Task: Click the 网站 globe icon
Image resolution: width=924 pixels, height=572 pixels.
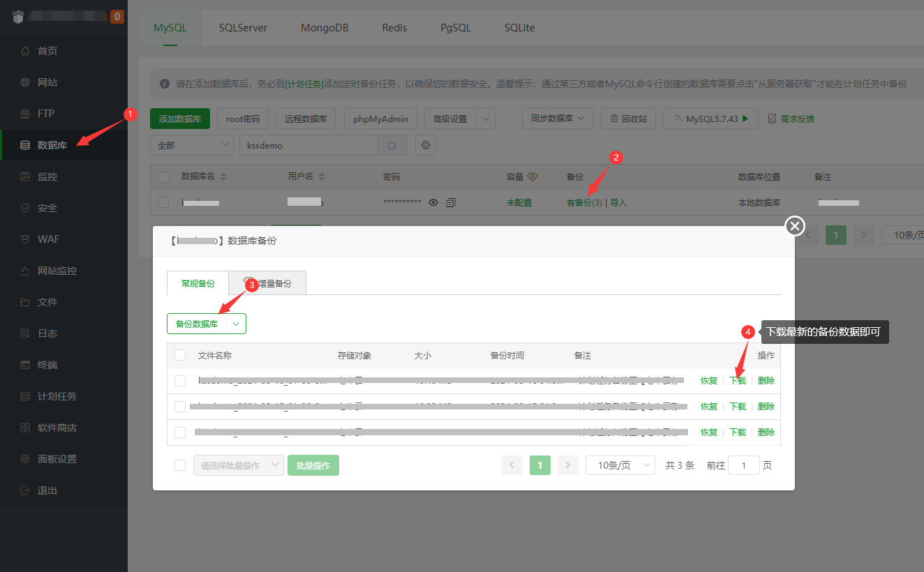Action: tap(25, 82)
